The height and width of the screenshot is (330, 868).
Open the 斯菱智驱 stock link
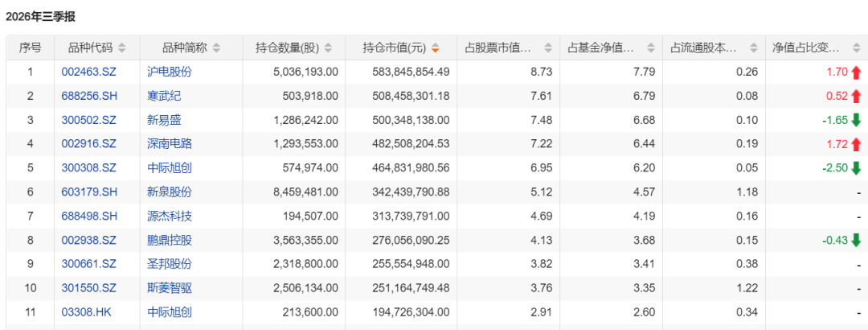(x=170, y=288)
